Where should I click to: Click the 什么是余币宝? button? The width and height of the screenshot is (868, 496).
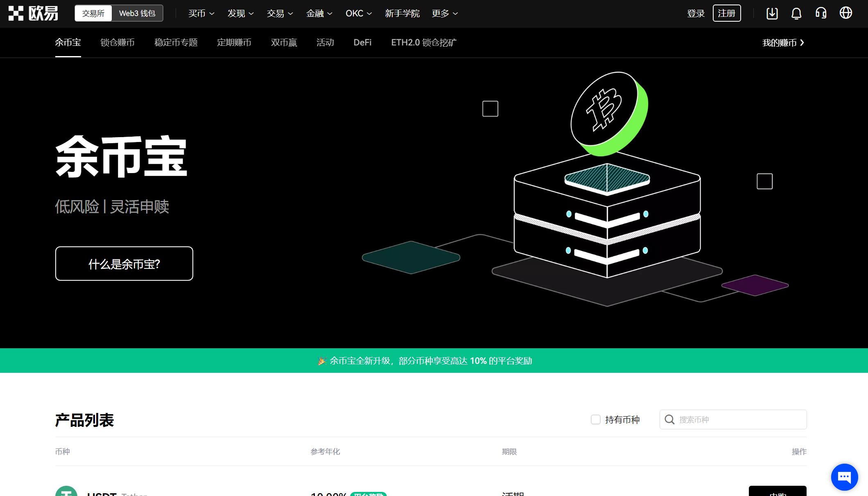(x=124, y=264)
